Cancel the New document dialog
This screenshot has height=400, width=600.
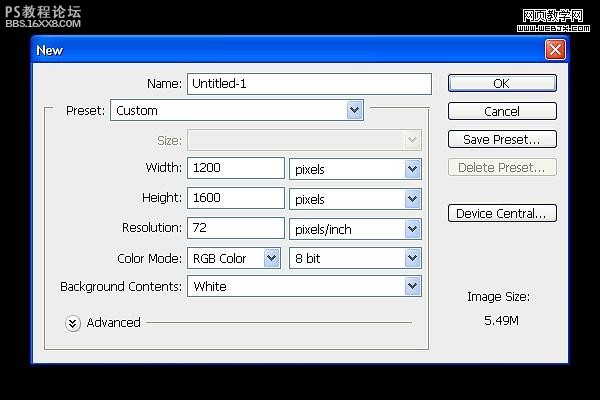[x=502, y=111]
